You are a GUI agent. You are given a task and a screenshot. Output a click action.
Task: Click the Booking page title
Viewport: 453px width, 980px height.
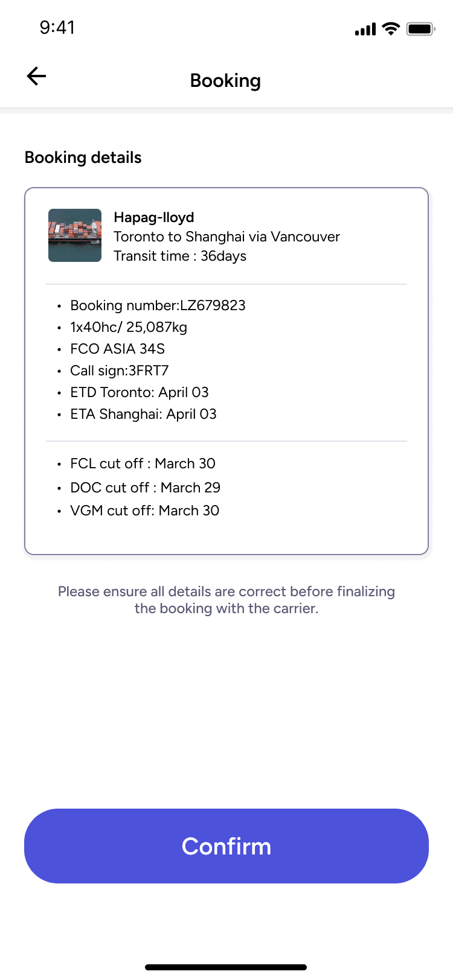225,80
